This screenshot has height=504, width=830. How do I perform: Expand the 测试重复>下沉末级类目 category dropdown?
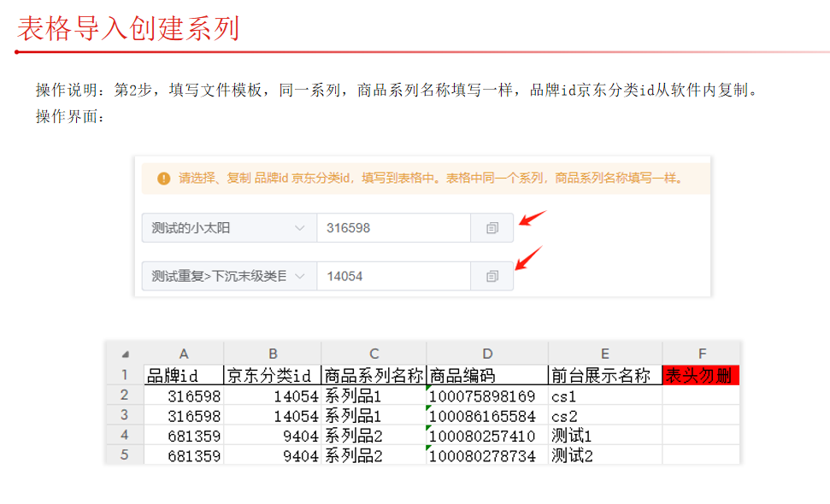click(228, 276)
